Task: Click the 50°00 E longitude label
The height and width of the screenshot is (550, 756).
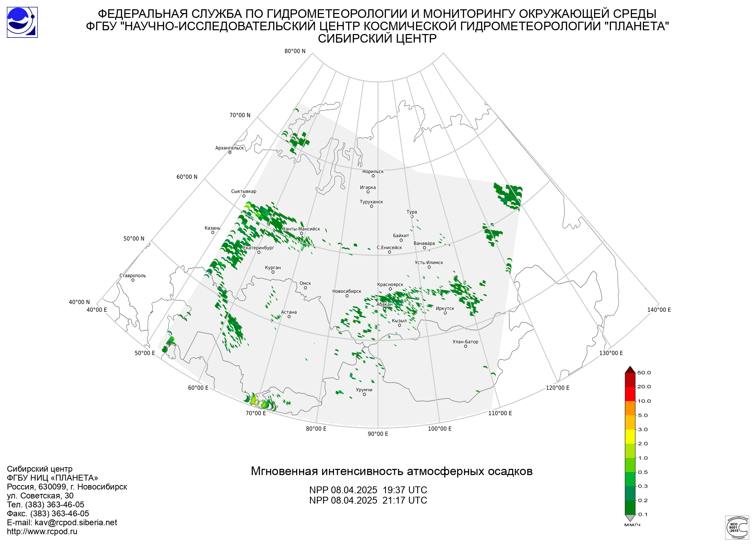Action: (x=145, y=353)
